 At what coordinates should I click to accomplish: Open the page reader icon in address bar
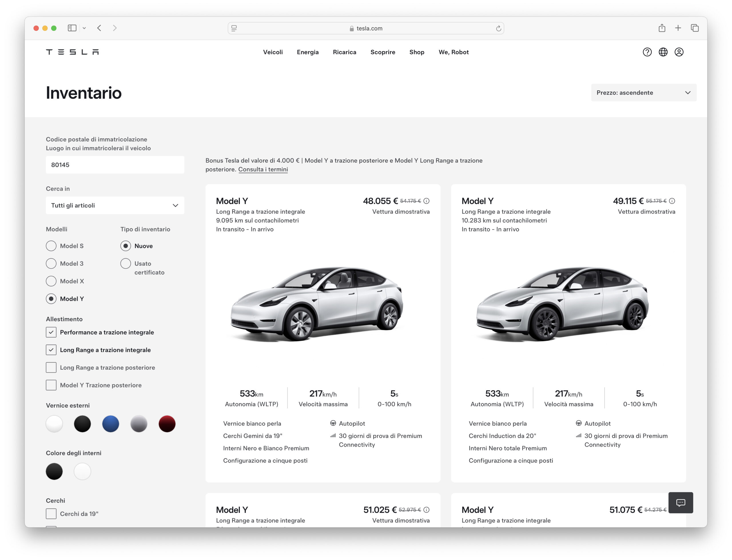coord(234,28)
